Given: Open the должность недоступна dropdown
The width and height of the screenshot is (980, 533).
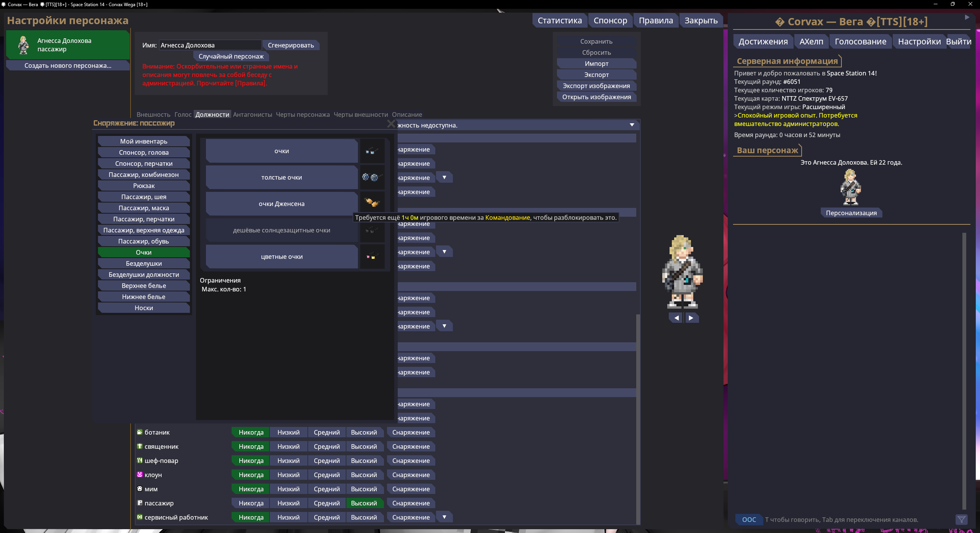Looking at the screenshot, I should tap(632, 125).
